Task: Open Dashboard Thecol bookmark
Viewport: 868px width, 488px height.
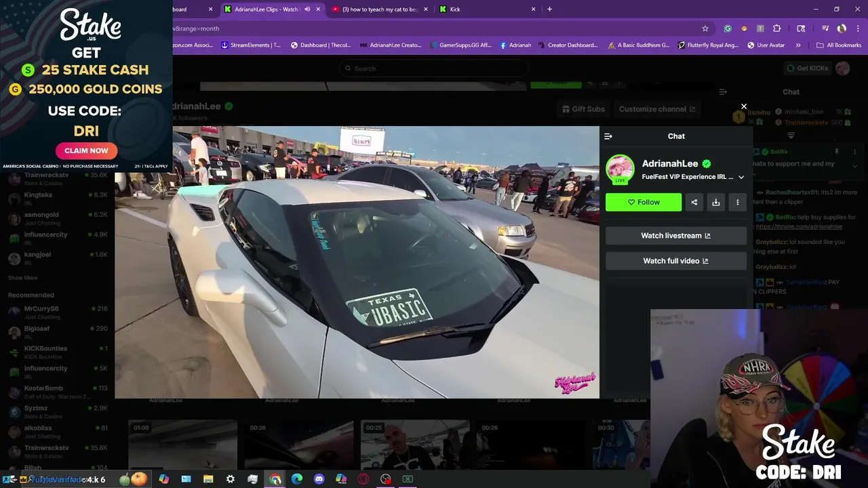Action: [321, 45]
